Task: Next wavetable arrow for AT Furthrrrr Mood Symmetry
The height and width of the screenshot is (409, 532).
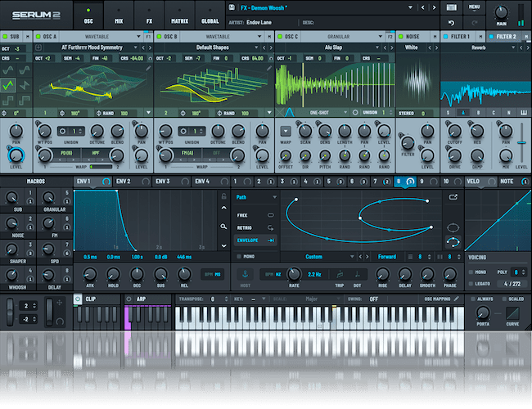Action: point(150,47)
